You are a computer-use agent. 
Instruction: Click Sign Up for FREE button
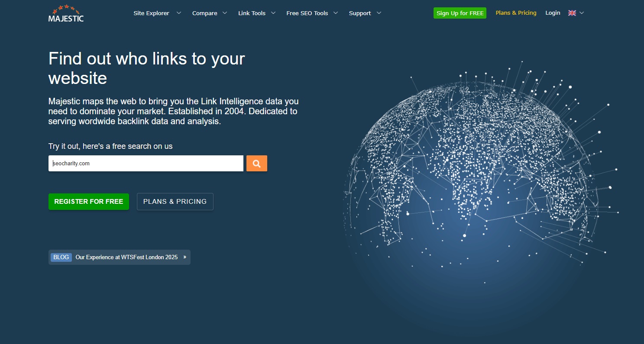460,13
